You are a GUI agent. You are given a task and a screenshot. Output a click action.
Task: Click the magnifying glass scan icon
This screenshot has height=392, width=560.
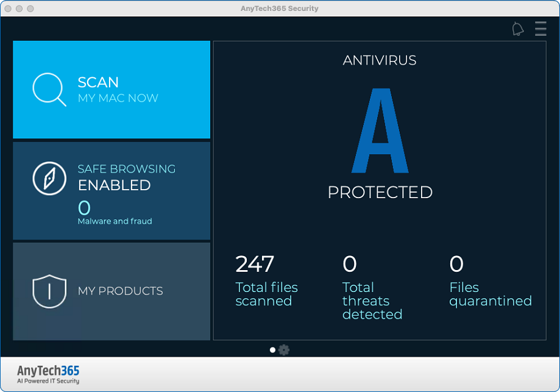49,90
